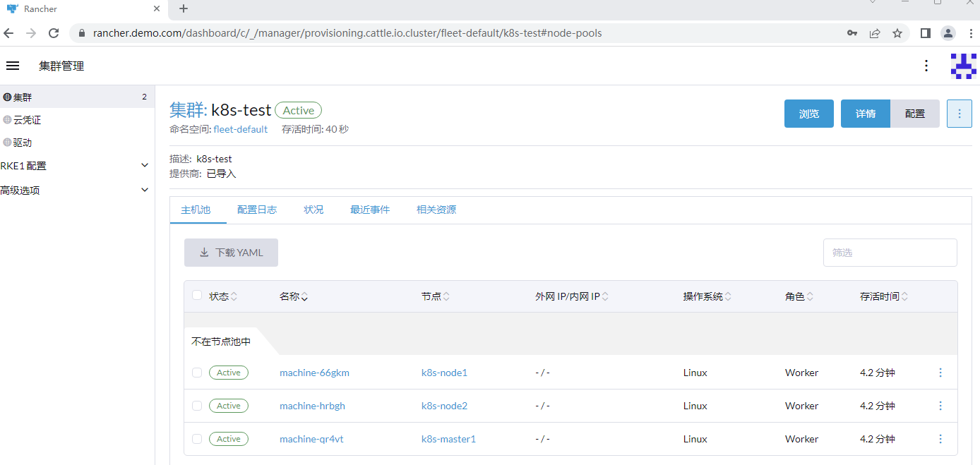The image size is (980, 465).
Task: Click Active status of machine-66gkm row
Action: tap(228, 373)
